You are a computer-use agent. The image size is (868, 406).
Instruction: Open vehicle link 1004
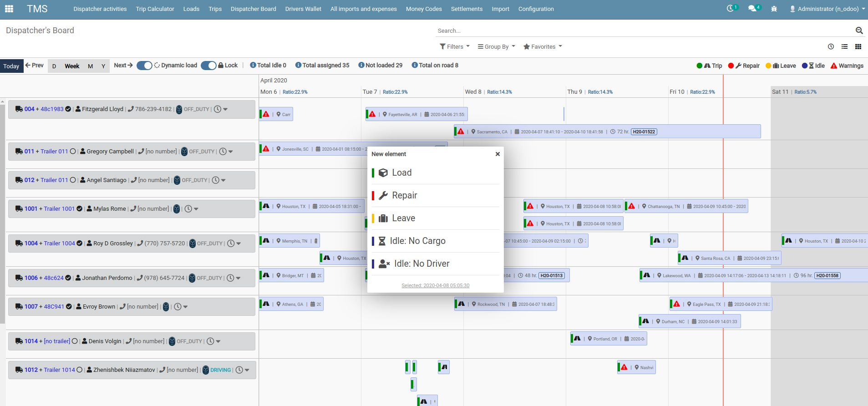(31, 244)
